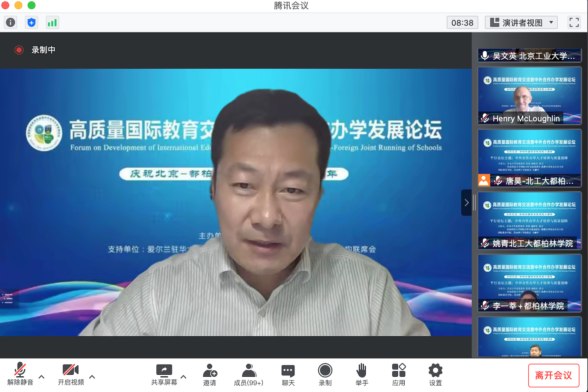Leave the meeting
This screenshot has height=392, width=588.
[553, 376]
